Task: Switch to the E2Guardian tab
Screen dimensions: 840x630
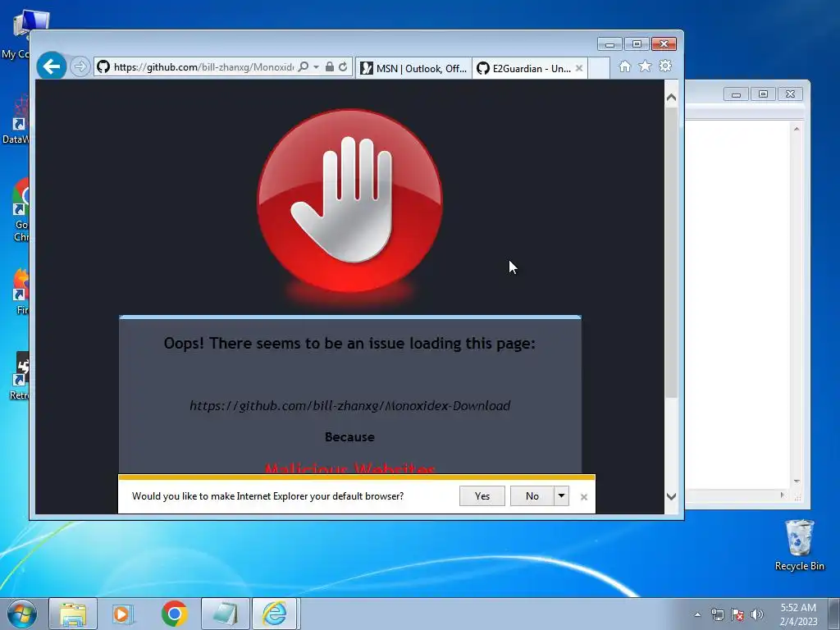Action: 524,68
